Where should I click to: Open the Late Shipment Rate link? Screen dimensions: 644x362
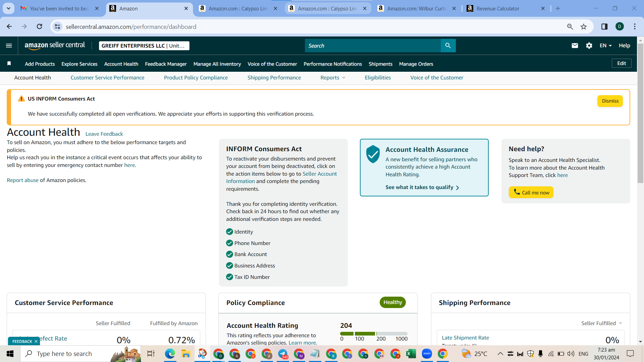[465, 338]
